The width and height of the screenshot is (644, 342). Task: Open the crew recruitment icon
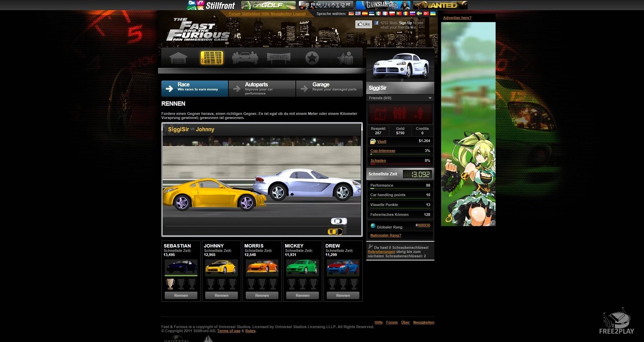345,58
